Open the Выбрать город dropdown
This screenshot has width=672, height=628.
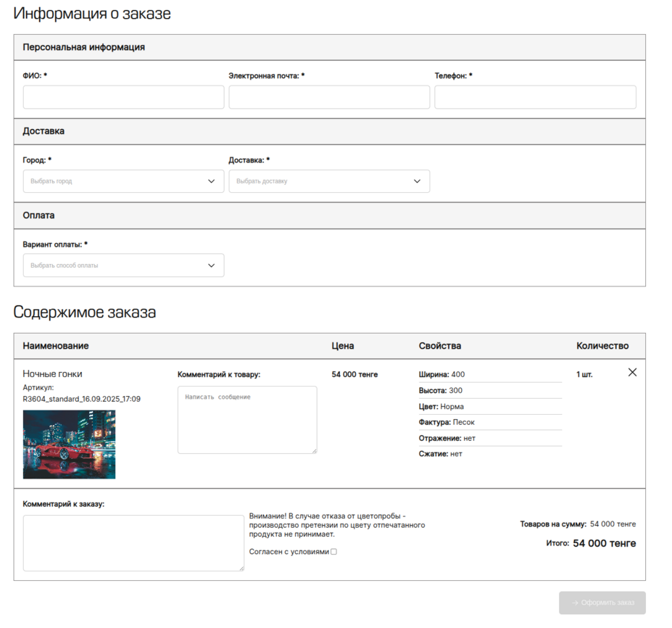[x=116, y=181]
